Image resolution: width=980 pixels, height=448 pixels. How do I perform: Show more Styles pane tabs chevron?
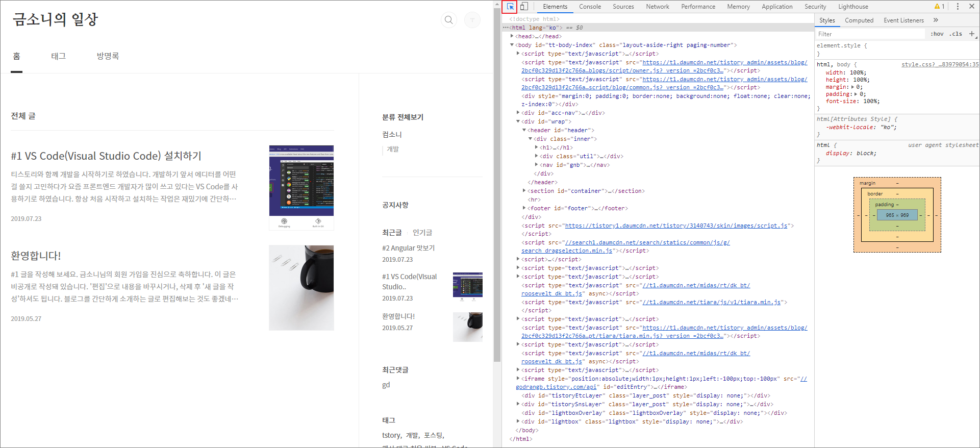[x=936, y=20]
